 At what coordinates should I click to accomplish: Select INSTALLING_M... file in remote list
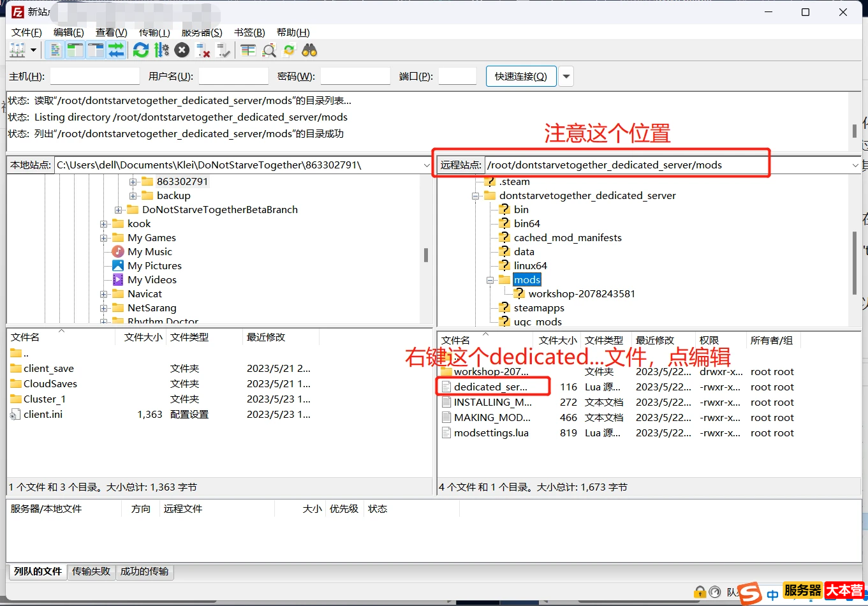point(492,403)
